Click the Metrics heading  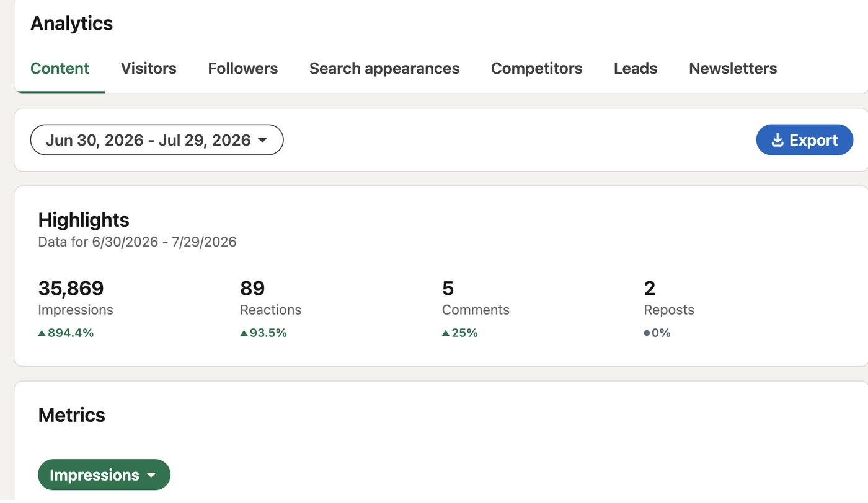(x=71, y=414)
